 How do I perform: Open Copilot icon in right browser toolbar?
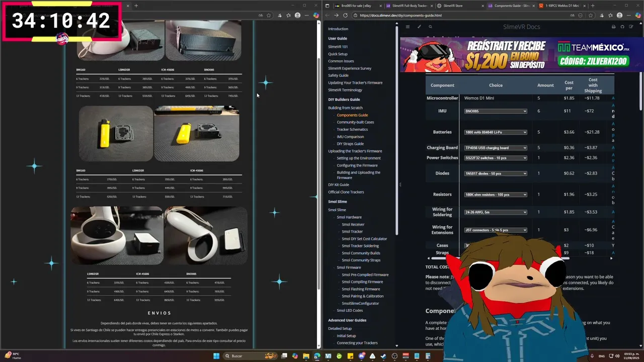click(x=637, y=15)
